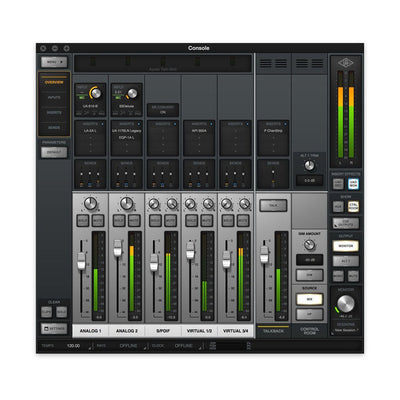This screenshot has height=400, width=400.
Task: Open the LA-2A insert on Analog 1
Action: click(x=90, y=131)
